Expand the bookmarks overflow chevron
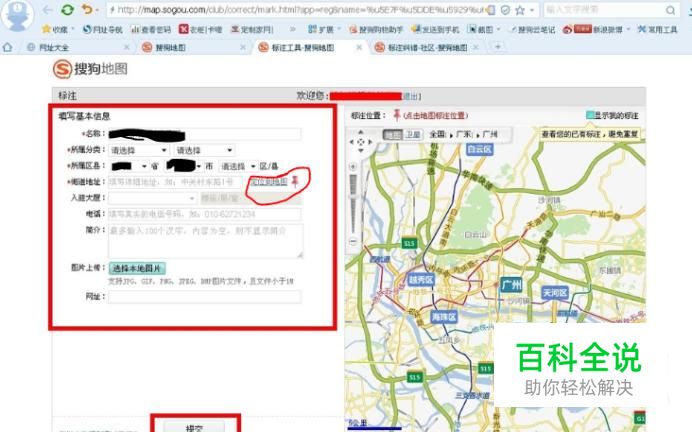The height and width of the screenshot is (432, 692). tap(293, 30)
